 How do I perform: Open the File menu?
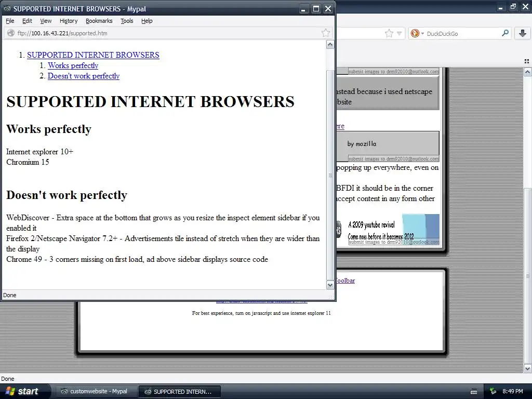pyautogui.click(x=10, y=21)
